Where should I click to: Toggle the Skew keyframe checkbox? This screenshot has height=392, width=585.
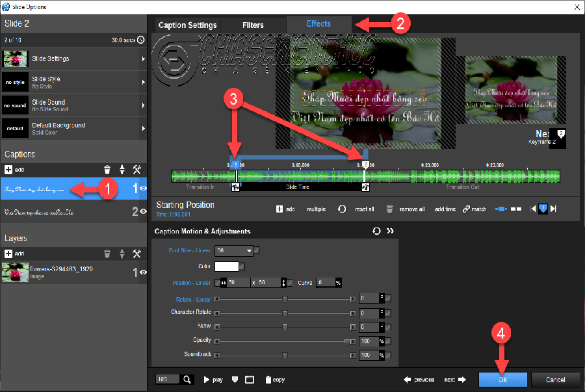coord(388,328)
